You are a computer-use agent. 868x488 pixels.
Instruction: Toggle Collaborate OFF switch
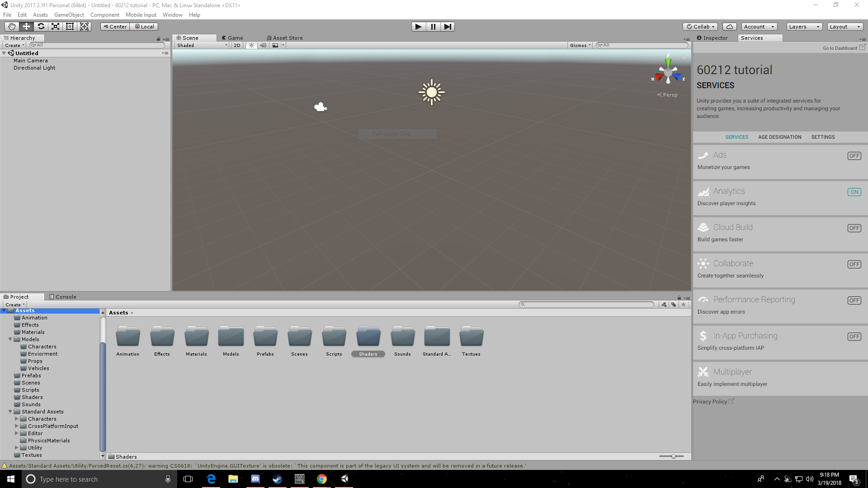(x=854, y=264)
